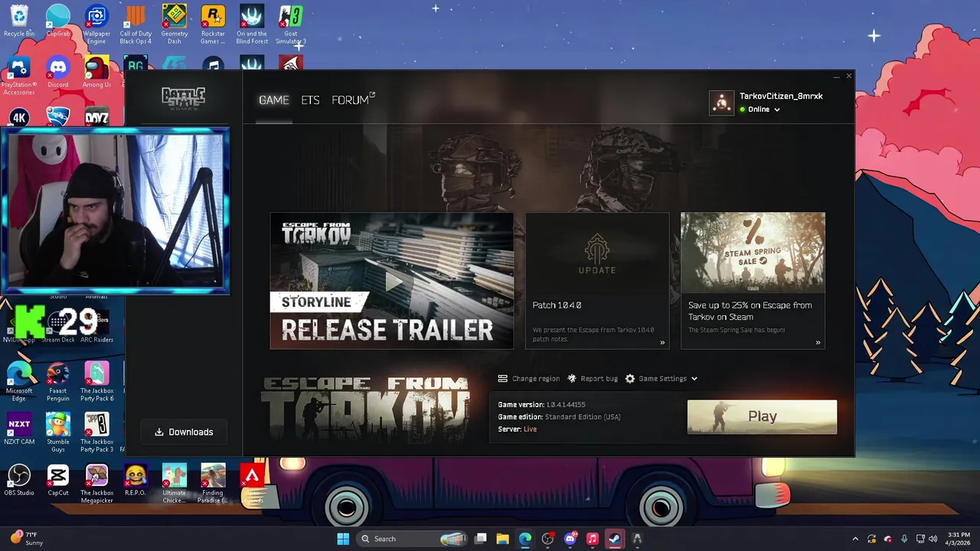The width and height of the screenshot is (980, 551).
Task: Open The Jackbox Party Pack 6 icon
Action: [x=96, y=382]
